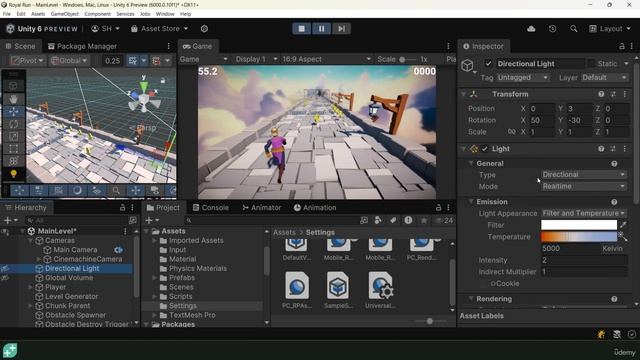Switch to the Scene tab
Image resolution: width=640 pixels, height=360 pixels.
pos(20,46)
